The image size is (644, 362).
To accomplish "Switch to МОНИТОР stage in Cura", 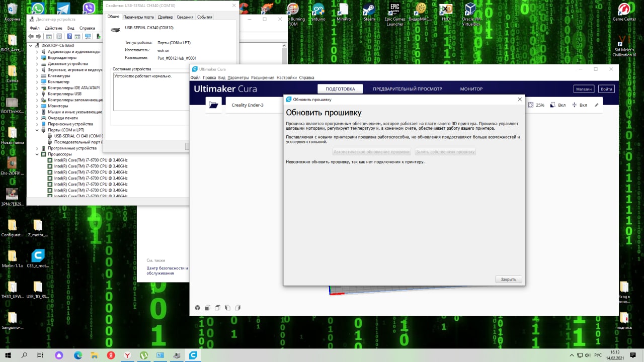I will pos(471,89).
